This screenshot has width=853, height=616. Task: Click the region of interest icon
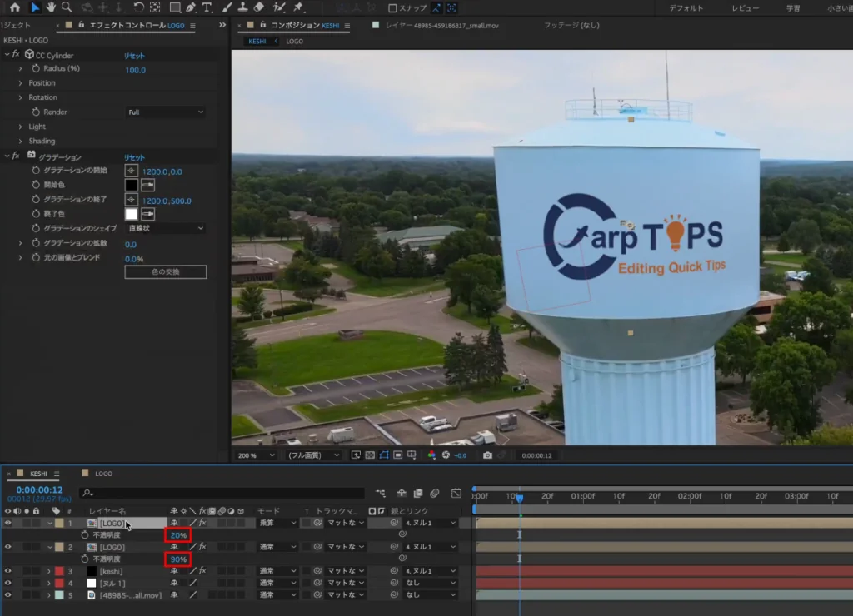397,455
